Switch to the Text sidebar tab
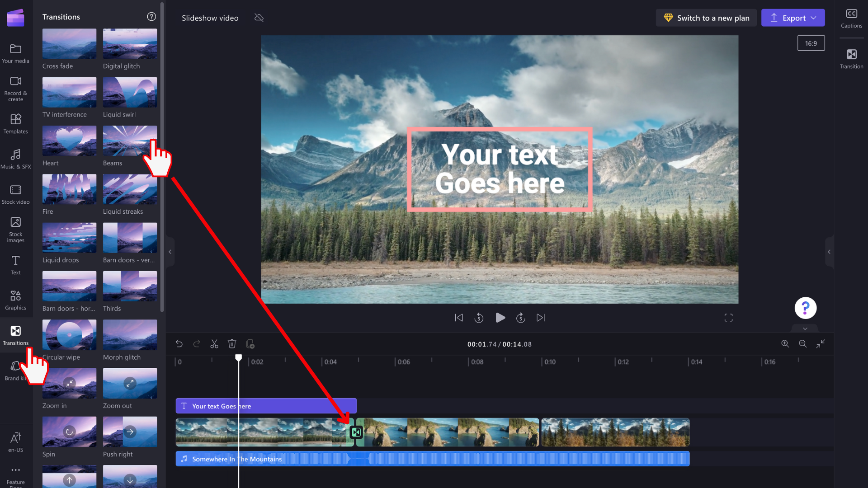Screen dimensions: 868x488 coord(16,265)
